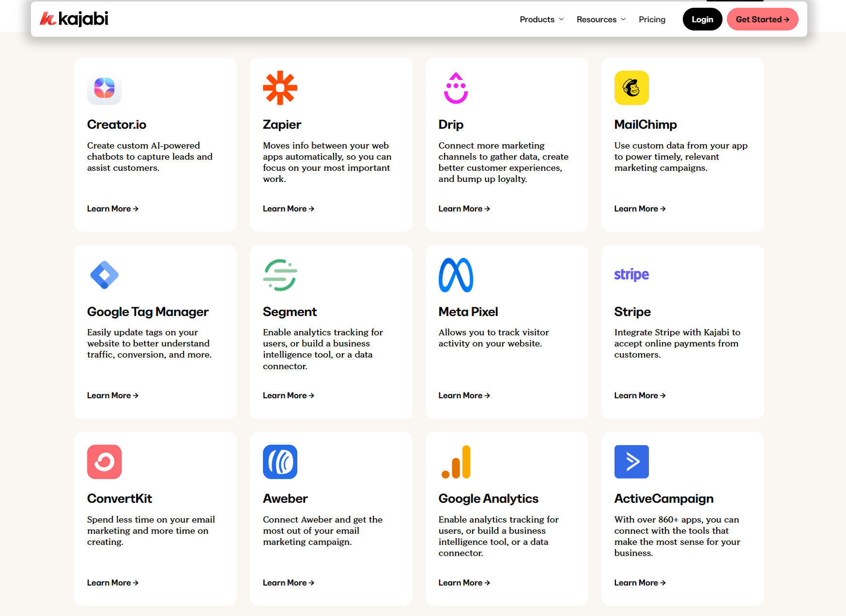Click the Zapier card title
846x616 pixels.
282,124
